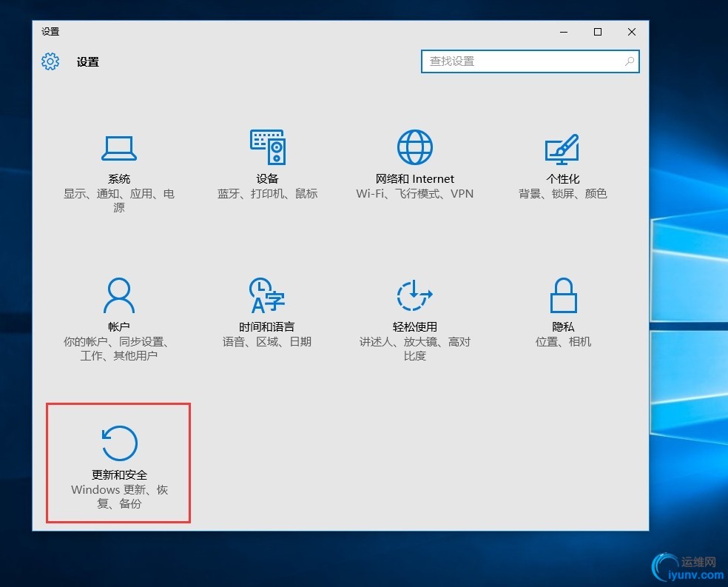
Task: Open the 隐私 padlock icon
Action: tap(563, 295)
